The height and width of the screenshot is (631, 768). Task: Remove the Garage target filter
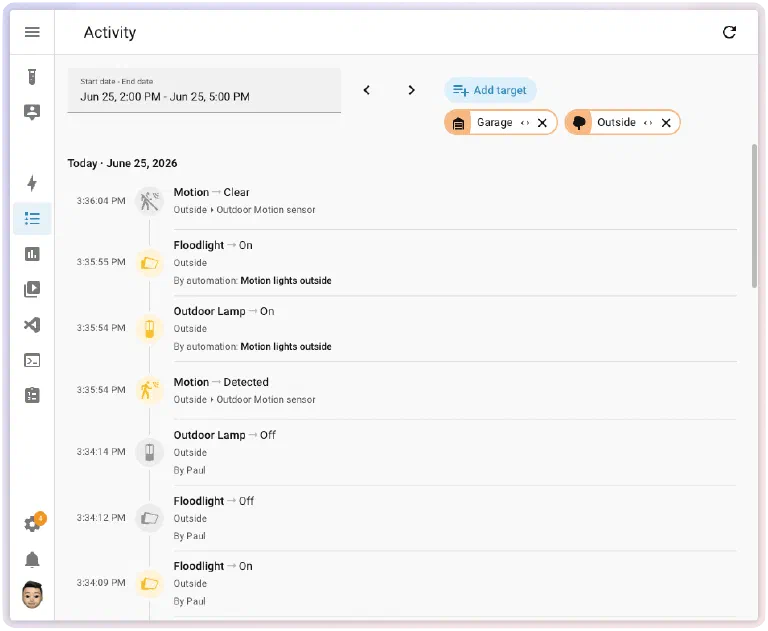542,123
